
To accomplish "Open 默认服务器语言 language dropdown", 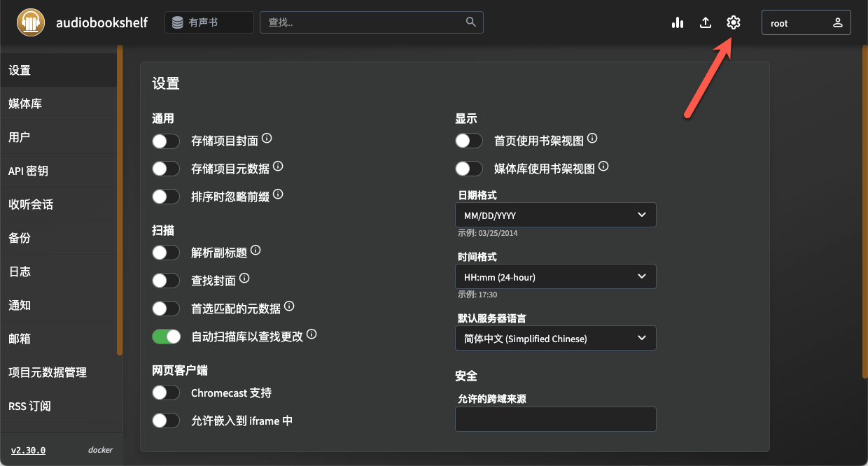I will click(x=555, y=339).
